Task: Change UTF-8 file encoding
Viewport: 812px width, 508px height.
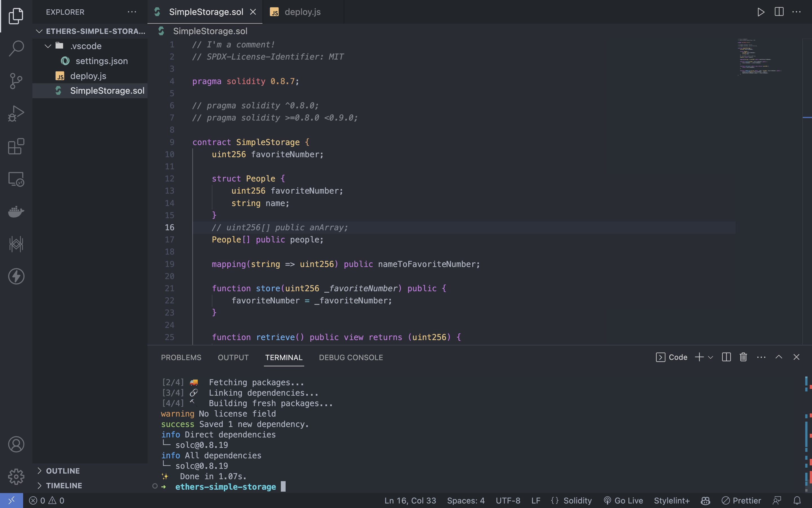Action: coord(508,501)
